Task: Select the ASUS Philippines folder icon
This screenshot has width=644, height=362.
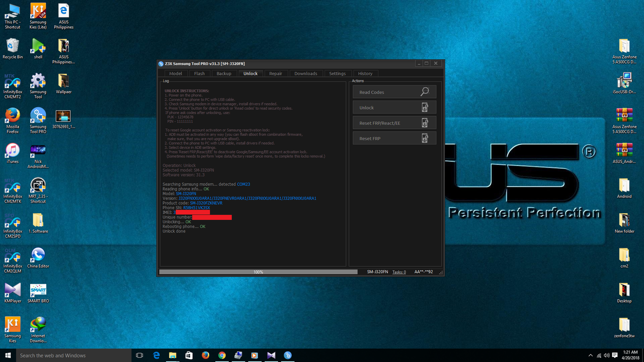Action: tap(63, 51)
